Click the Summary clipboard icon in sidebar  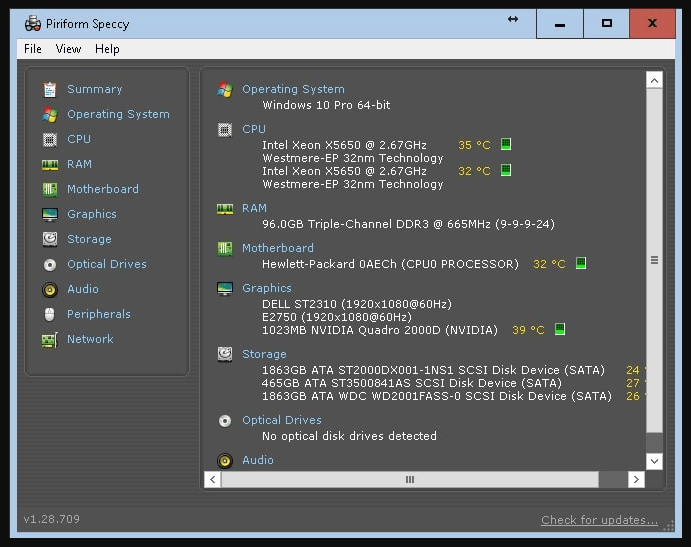50,89
